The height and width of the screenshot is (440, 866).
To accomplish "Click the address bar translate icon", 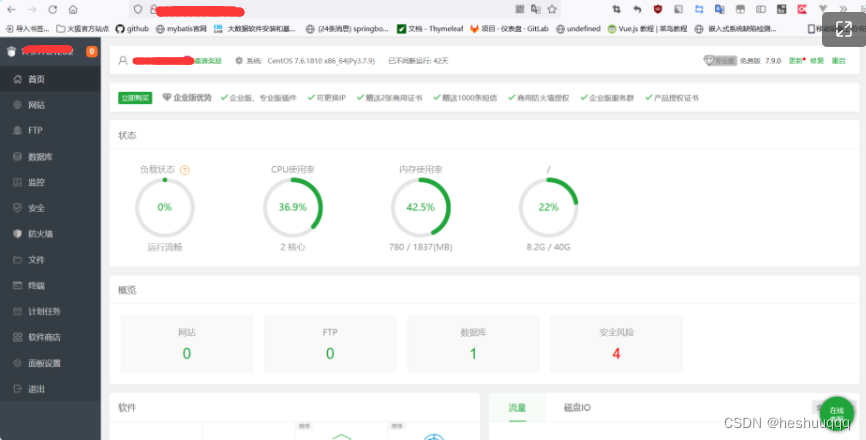I will tap(535, 9).
